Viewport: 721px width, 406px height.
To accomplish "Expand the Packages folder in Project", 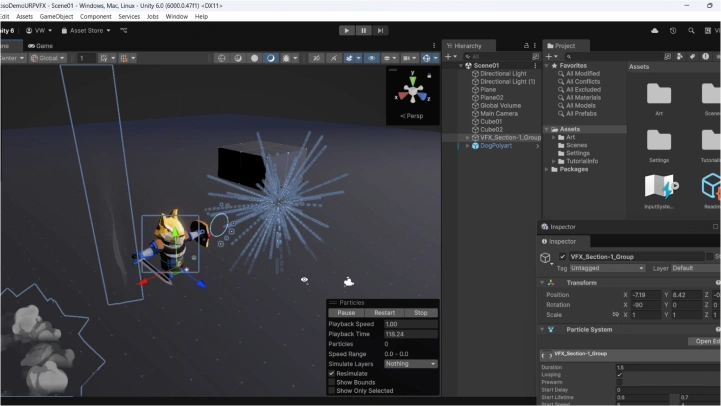I will [x=547, y=169].
